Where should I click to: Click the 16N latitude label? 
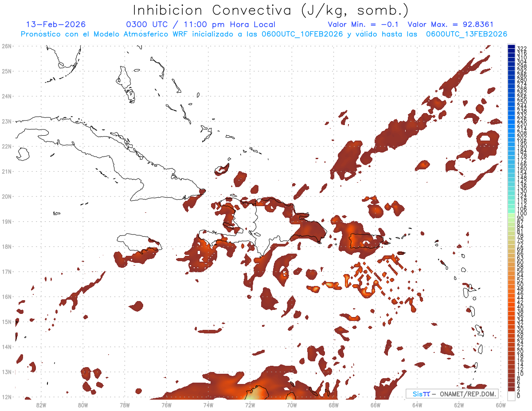(x=7, y=297)
